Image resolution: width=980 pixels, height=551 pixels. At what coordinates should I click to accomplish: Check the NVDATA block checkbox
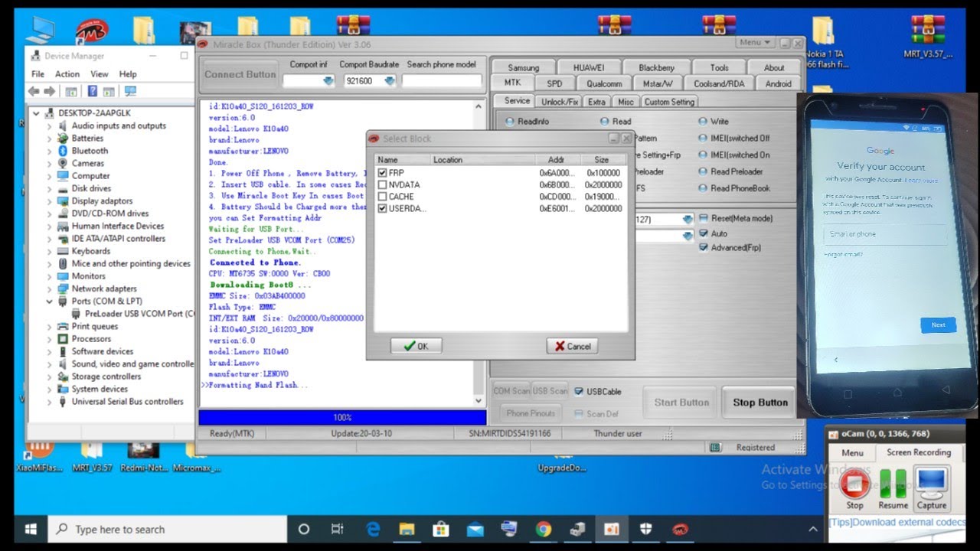coord(382,184)
